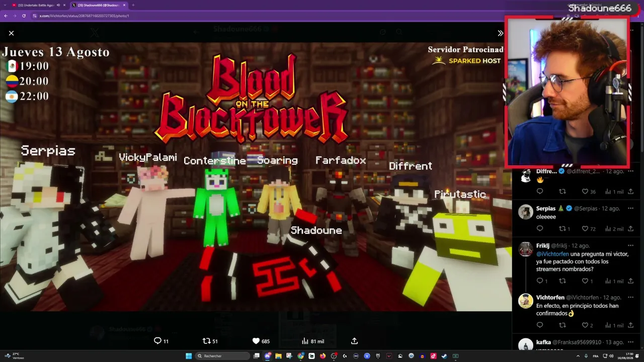View stats on the Serpias comment
Screen dimensions: 644x362
coord(614,229)
